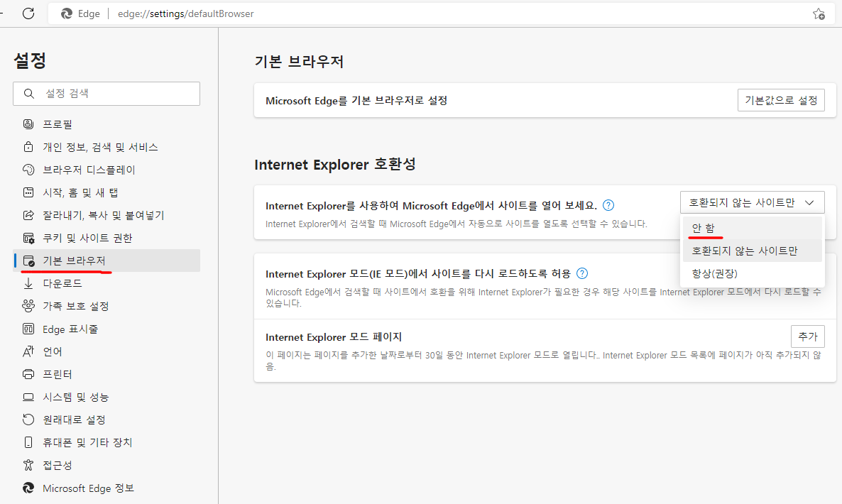Open Microsoft Edge 정보 page
This screenshot has width=842, height=504.
[x=106, y=488]
